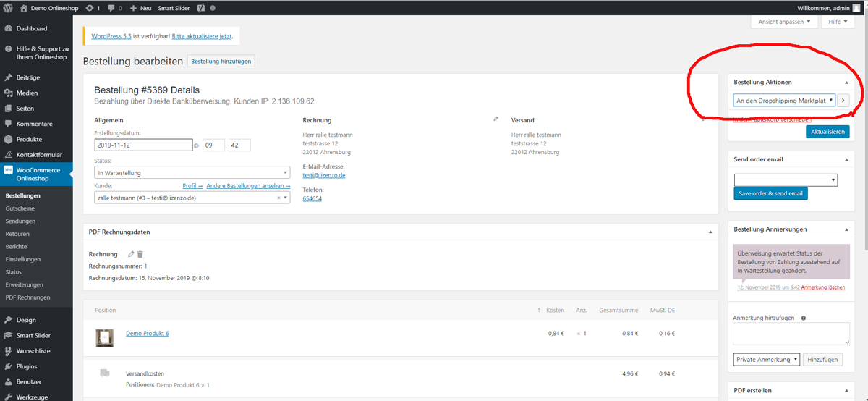Image resolution: width=868 pixels, height=401 pixels.
Task: Edit the billing address with pencil icon
Action: [495, 119]
